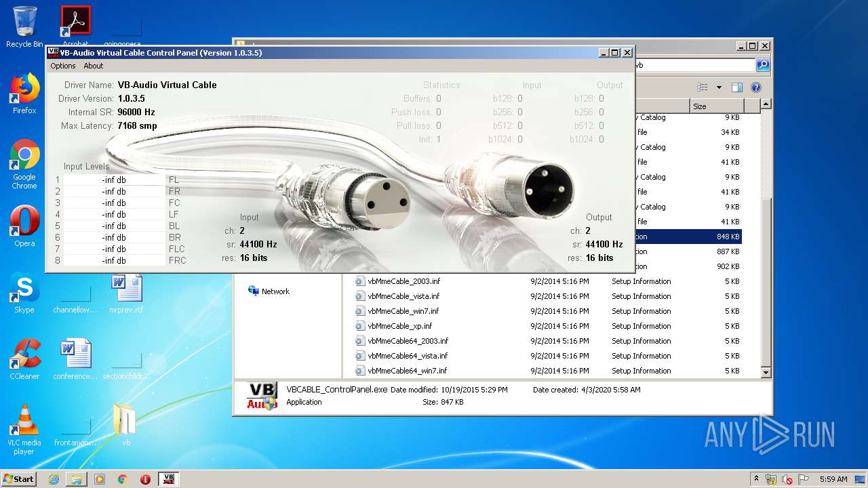This screenshot has height=488, width=868.
Task: Click Internal SR value 96000 Hz
Action: click(136, 112)
